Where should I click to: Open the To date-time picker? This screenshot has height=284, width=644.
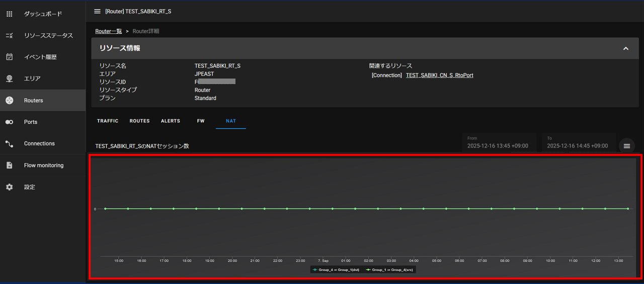[577, 146]
